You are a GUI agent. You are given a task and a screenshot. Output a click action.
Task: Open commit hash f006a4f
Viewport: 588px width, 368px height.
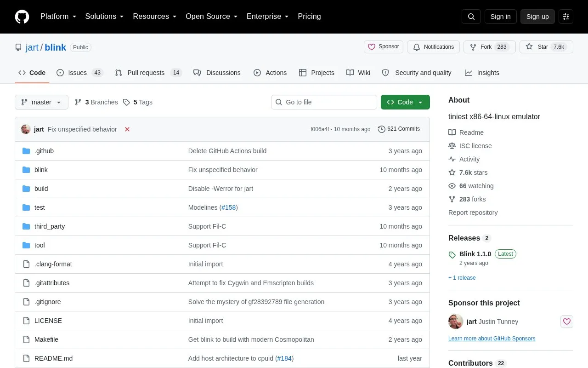(320, 129)
